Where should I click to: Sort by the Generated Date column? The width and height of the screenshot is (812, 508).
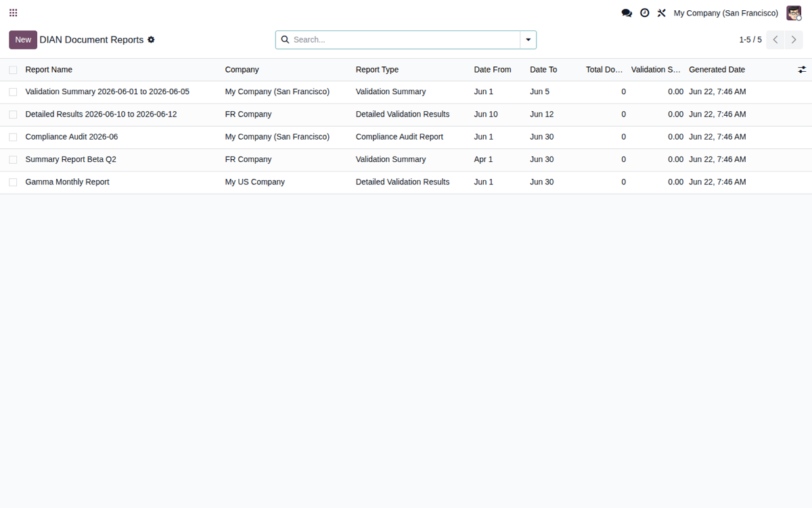[717, 70]
